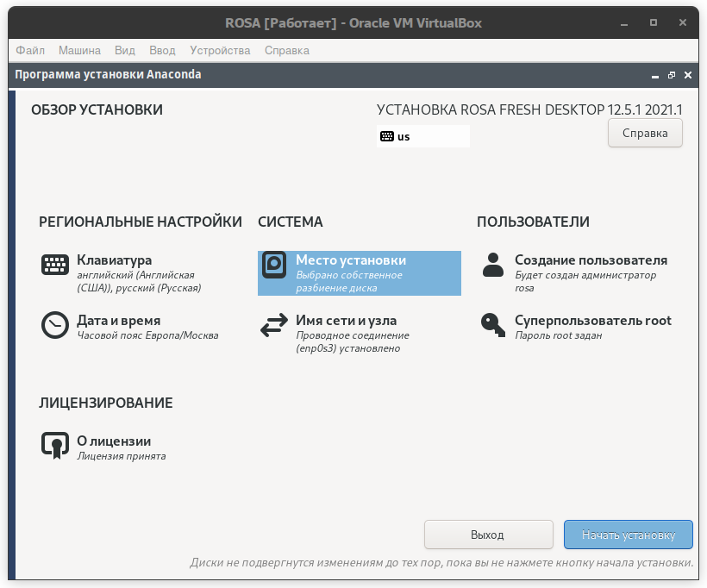
Task: Click the key icon for Суперпользователь root
Action: click(x=493, y=325)
